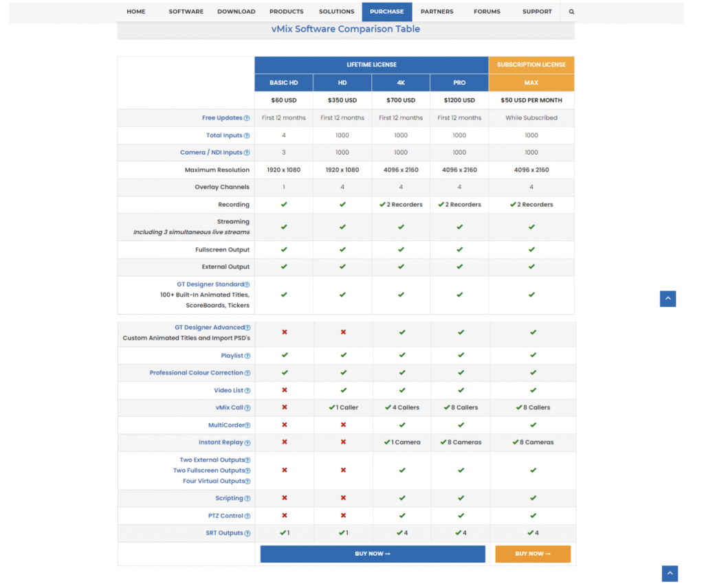Open the Software menu item
This screenshot has height=588, width=704.
(186, 12)
